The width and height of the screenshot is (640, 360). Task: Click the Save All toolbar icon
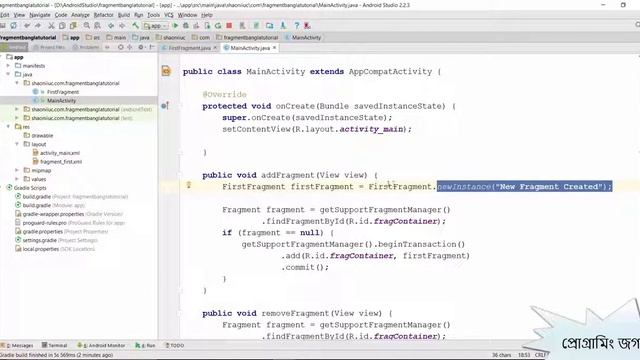point(3,25)
